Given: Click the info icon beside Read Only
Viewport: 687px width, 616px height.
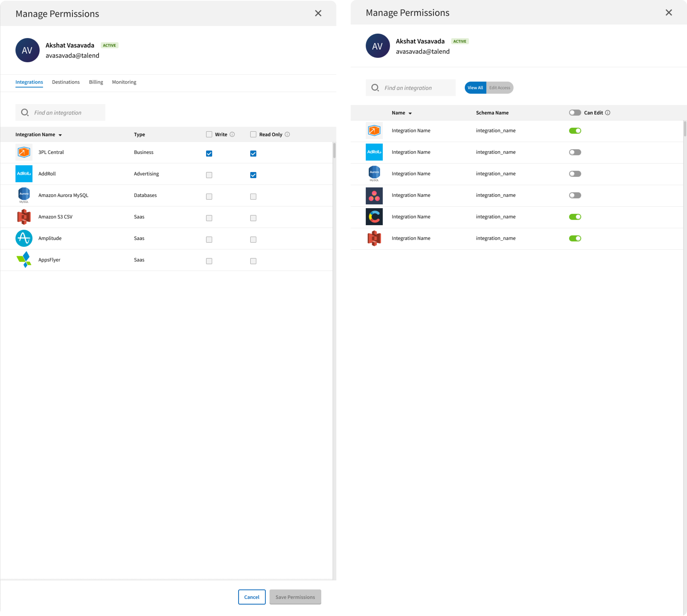Looking at the screenshot, I should click(288, 134).
